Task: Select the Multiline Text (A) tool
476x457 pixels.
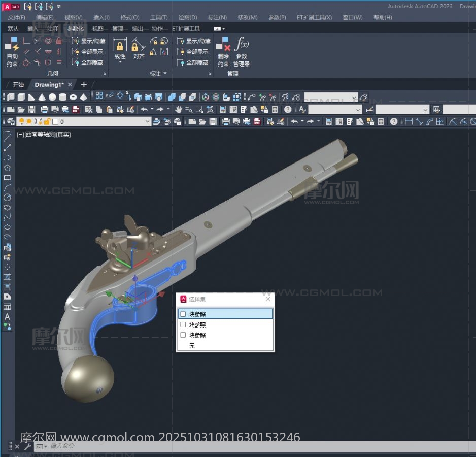Action: click(7, 316)
